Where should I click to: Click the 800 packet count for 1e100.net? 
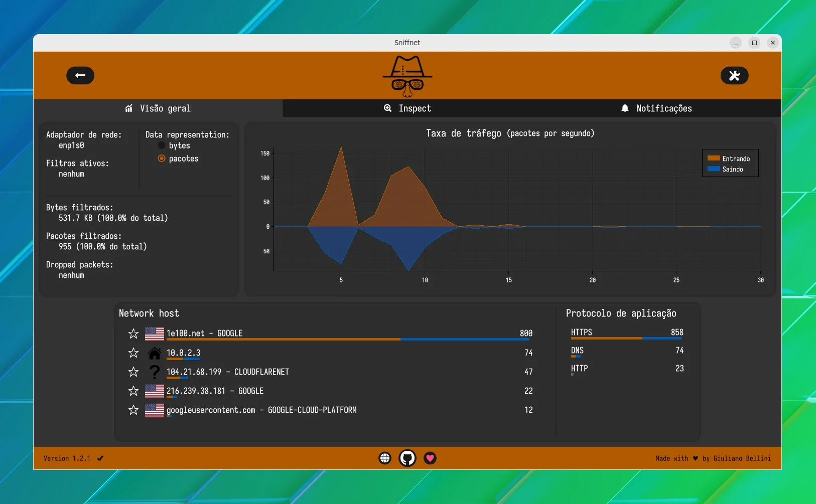click(526, 333)
